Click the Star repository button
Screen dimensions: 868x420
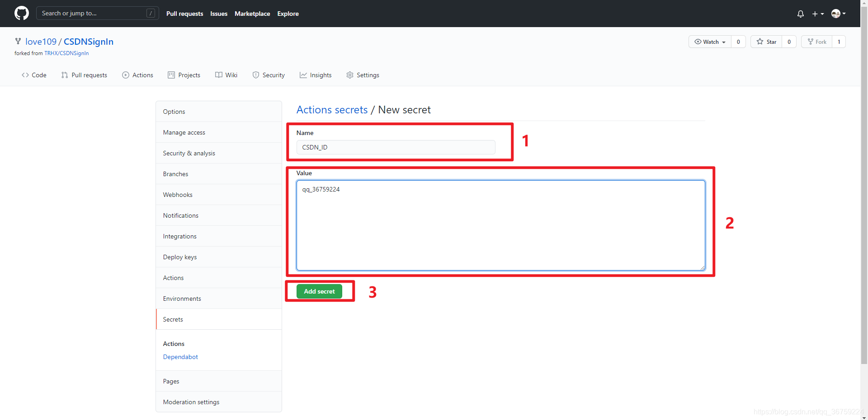click(766, 42)
